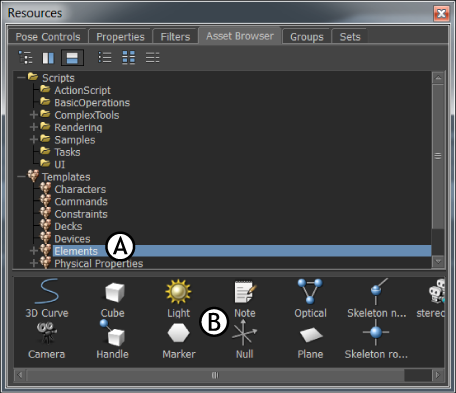This screenshot has width=456, height=393.
Task: Switch to side-by-side split view layout
Action: (x=48, y=58)
